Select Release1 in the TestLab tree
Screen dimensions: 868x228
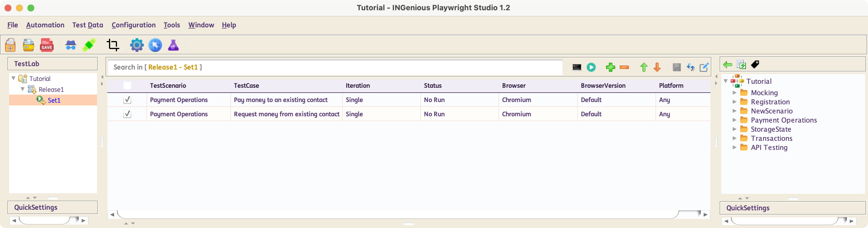[51, 89]
